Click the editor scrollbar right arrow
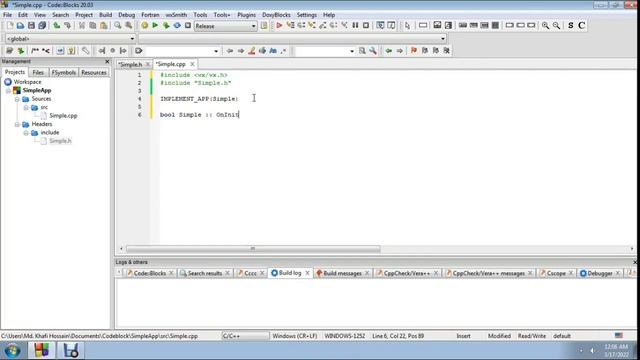640x360 pixels. pyautogui.click(x=632, y=249)
